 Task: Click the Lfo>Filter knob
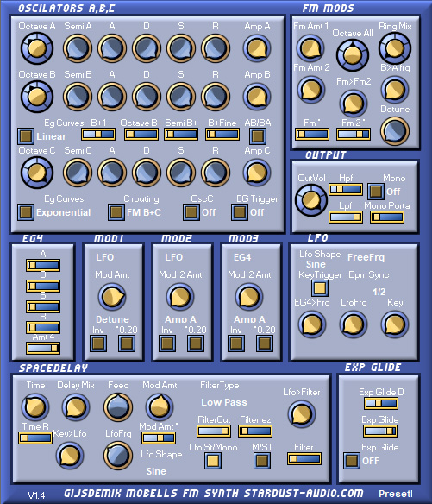(302, 413)
